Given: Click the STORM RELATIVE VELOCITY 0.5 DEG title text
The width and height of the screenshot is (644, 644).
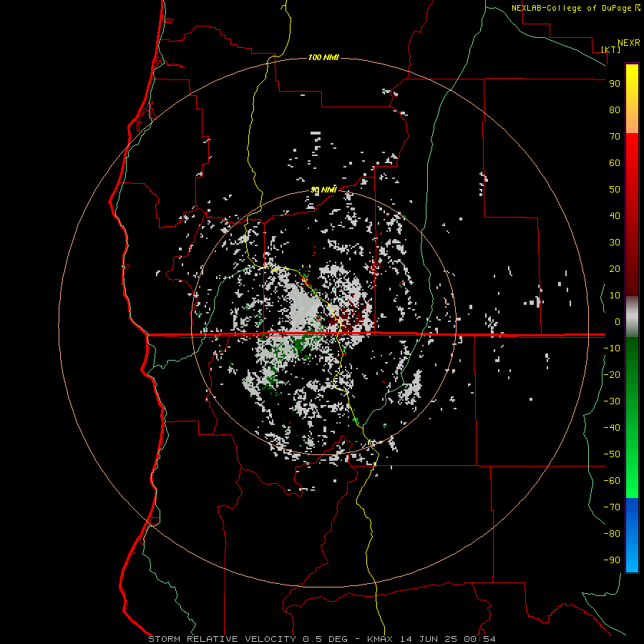Looking at the screenshot, I should click(x=248, y=639).
